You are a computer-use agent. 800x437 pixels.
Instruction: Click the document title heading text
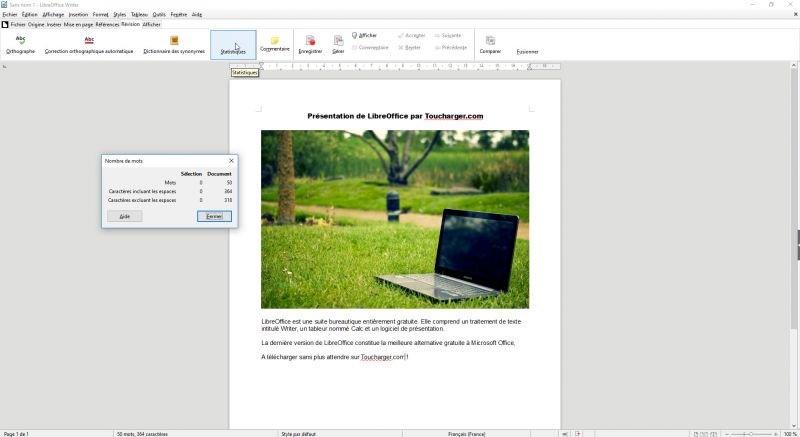pos(395,116)
